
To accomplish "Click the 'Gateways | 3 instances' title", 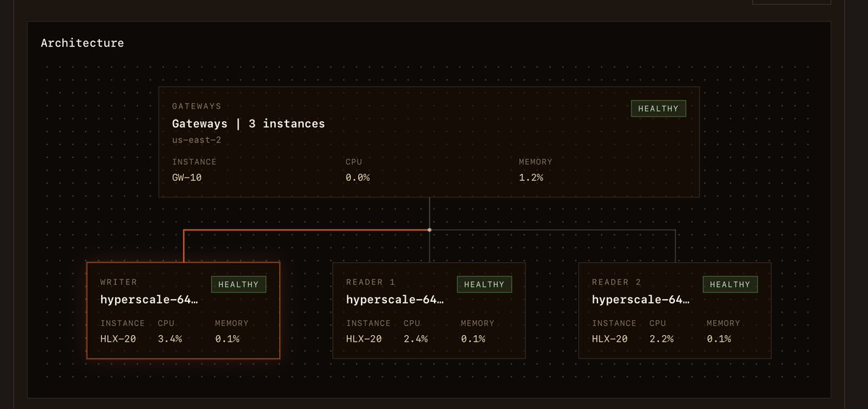I will click(248, 124).
